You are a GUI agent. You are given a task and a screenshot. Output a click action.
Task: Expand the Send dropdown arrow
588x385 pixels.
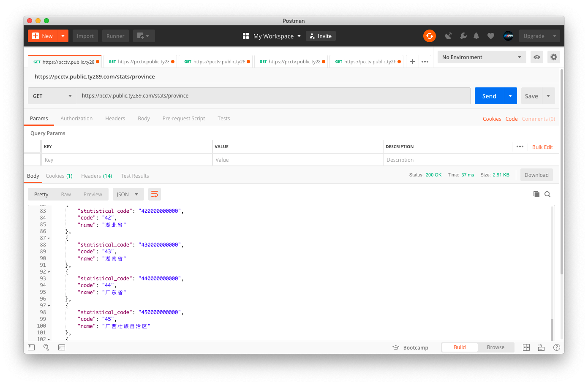click(x=510, y=96)
